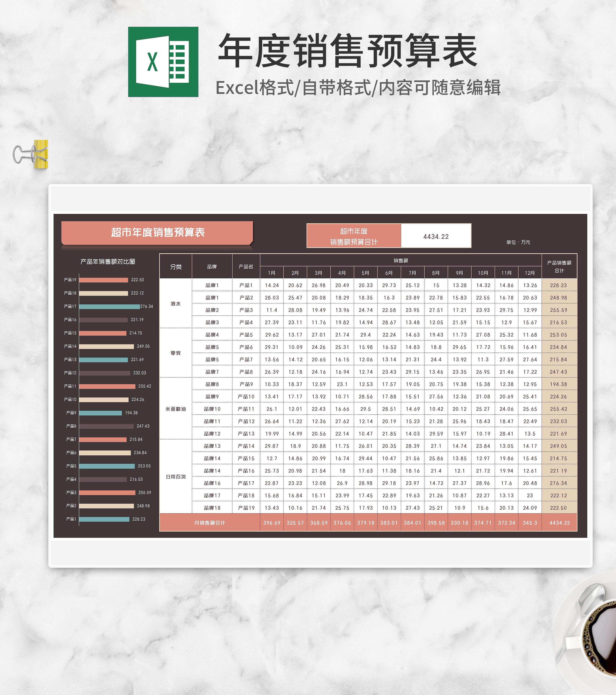Screen dimensions: 616x695
Task: Click the 1月 month header
Action: click(271, 273)
